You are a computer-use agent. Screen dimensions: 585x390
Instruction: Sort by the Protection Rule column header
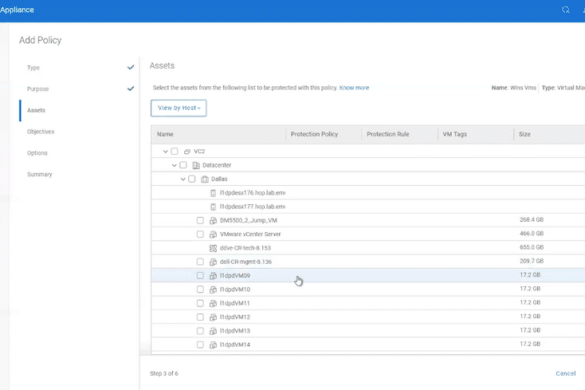pyautogui.click(x=388, y=134)
